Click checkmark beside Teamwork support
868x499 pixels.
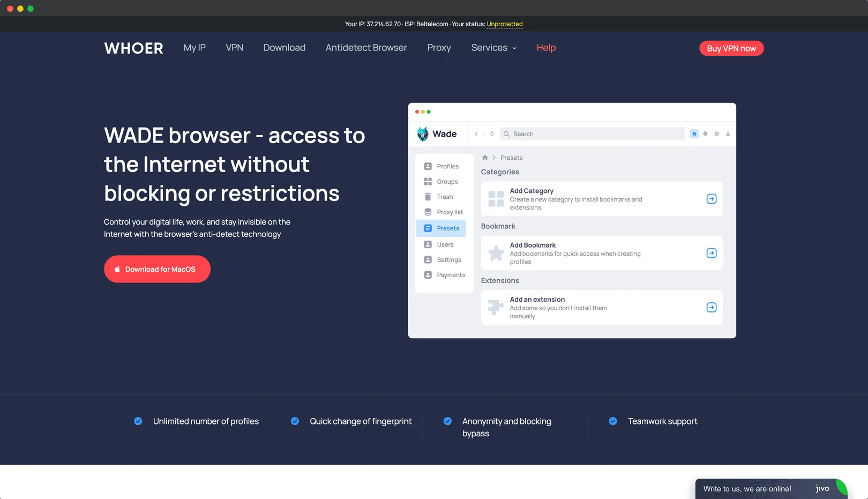coord(613,421)
